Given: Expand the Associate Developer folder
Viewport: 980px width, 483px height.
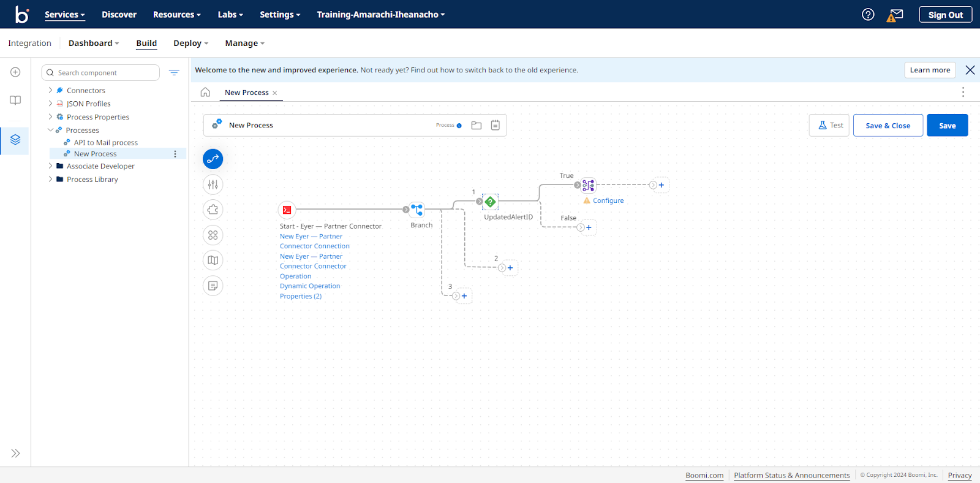Looking at the screenshot, I should (51, 165).
